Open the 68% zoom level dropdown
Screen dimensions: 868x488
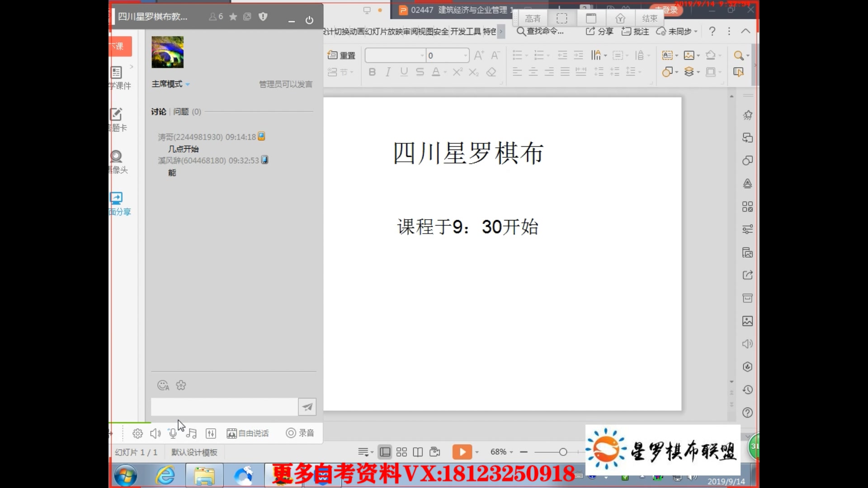pos(500,451)
